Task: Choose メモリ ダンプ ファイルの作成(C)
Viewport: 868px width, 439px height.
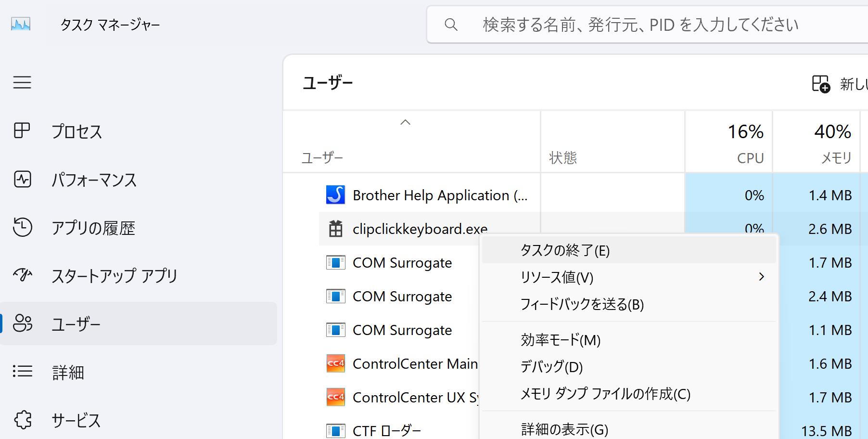Action: tap(605, 394)
